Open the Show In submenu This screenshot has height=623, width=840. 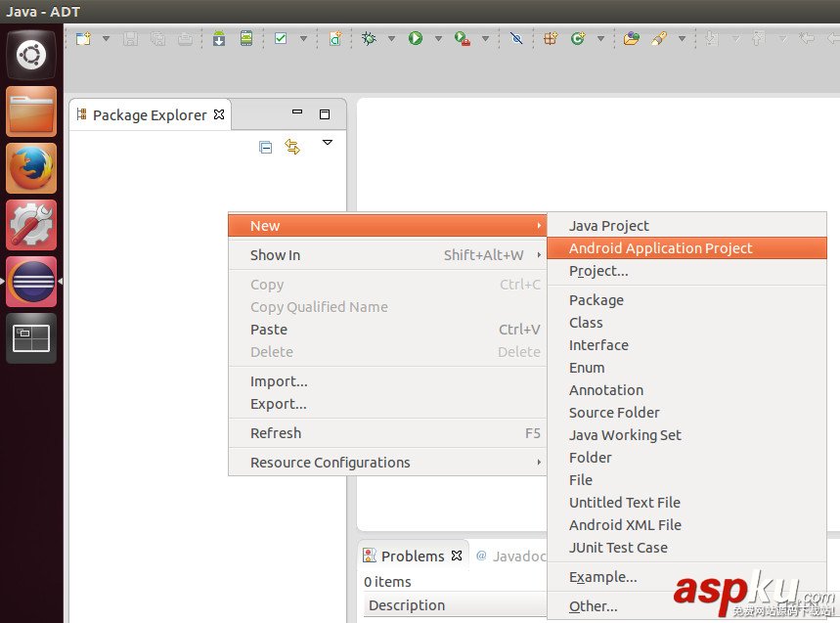387,255
